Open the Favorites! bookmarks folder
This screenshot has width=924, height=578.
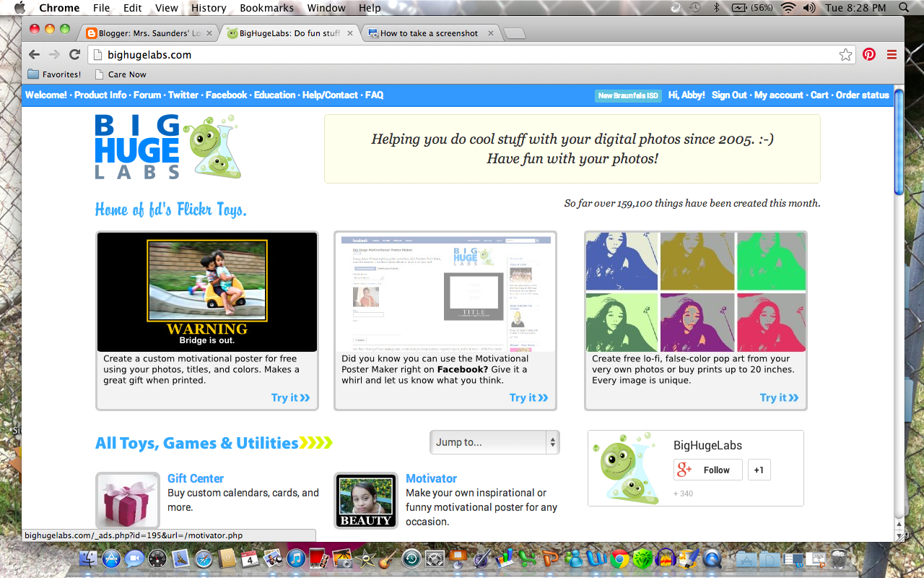pyautogui.click(x=54, y=74)
